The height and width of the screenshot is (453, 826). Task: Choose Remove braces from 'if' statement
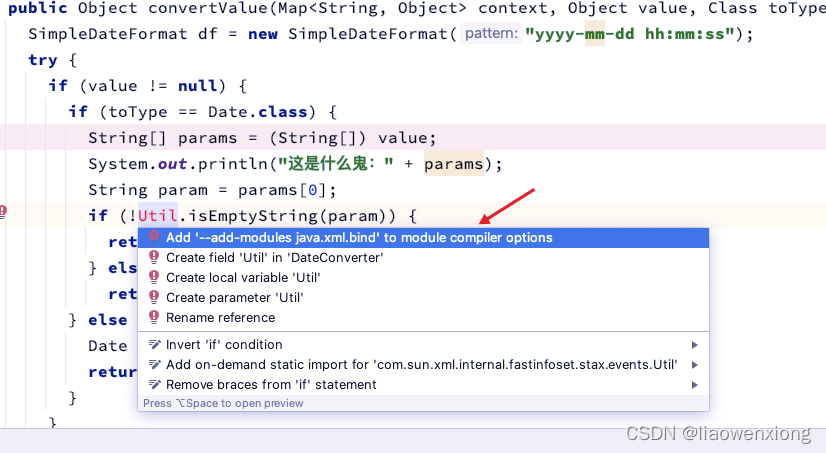point(423,385)
